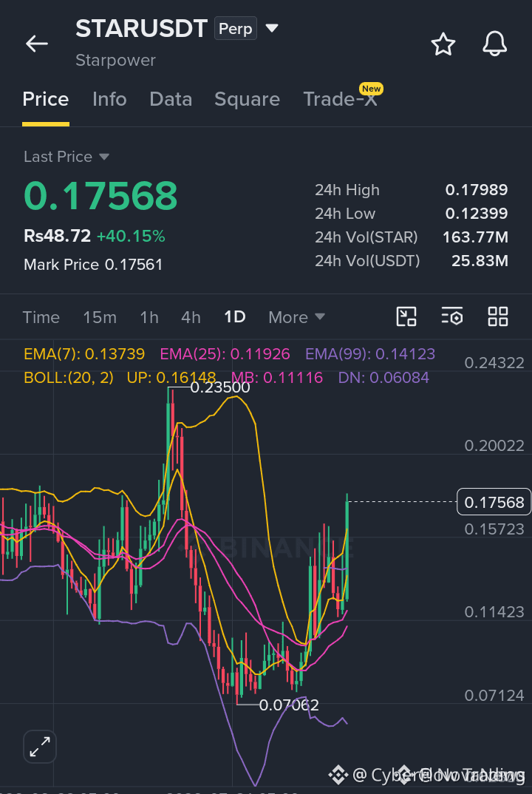Screen dimensions: 532x794
Task: Tap the 24h Vol(USDT) value 25.83M
Action: coord(480,261)
